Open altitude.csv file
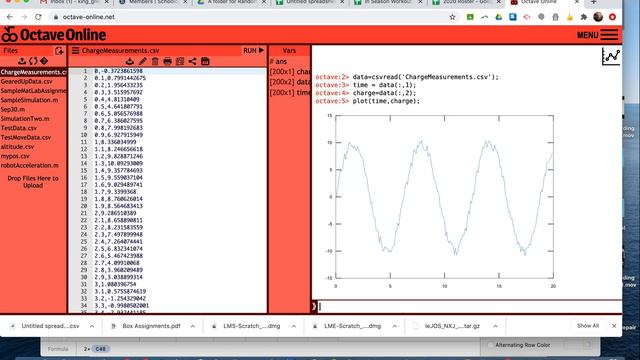This screenshot has height=360, width=640. click(18, 147)
